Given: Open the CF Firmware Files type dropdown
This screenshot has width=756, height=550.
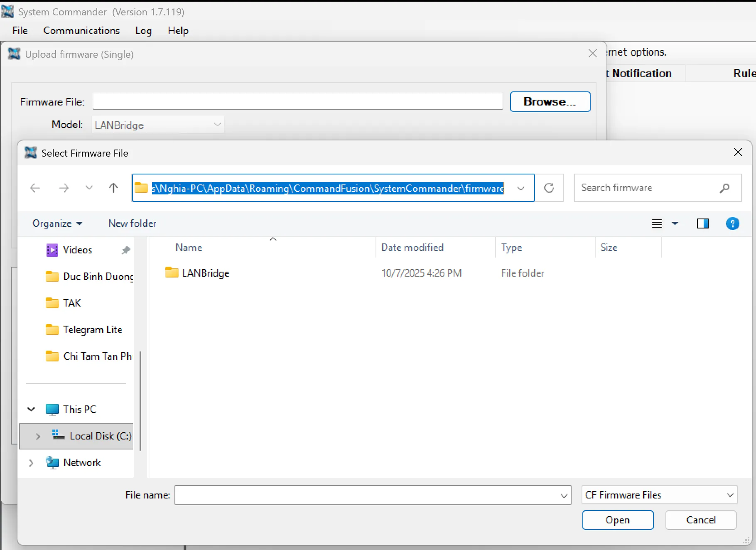Looking at the screenshot, I should 659,495.
